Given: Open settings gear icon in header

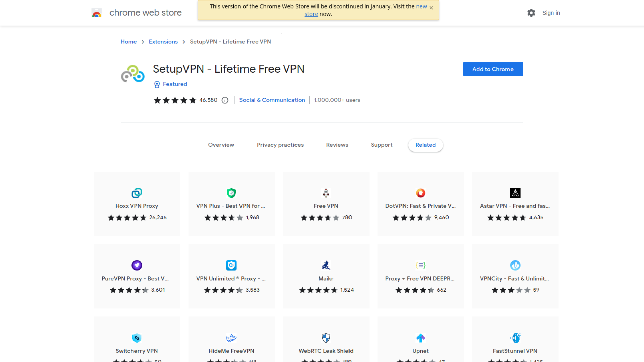Looking at the screenshot, I should click(531, 13).
